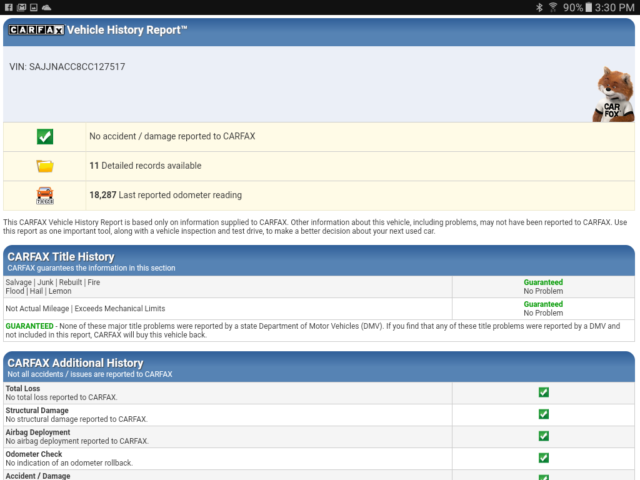640x480 pixels.
Task: Click the Structural Damage green checkbox
Action: [544, 414]
